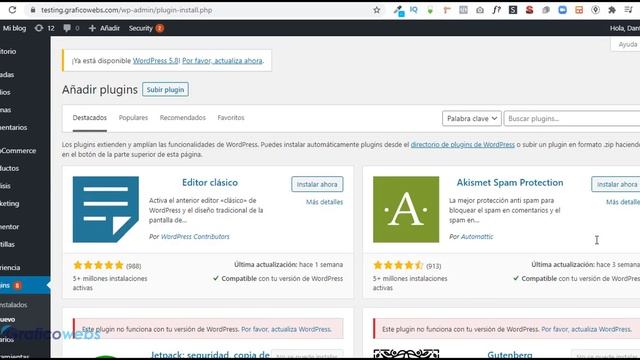Install Editor clásico with Instalar ahora

[317, 184]
